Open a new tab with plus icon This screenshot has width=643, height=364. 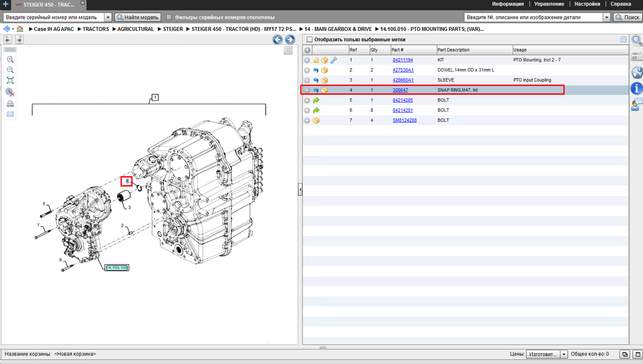point(6,4)
